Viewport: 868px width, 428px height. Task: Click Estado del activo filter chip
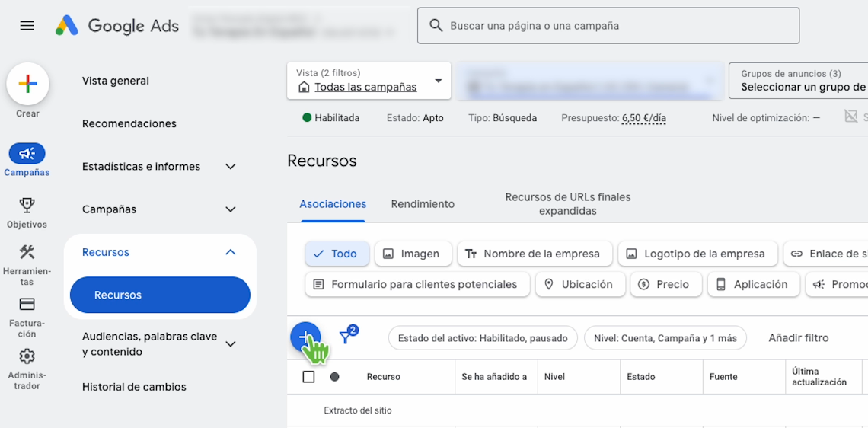pos(483,338)
